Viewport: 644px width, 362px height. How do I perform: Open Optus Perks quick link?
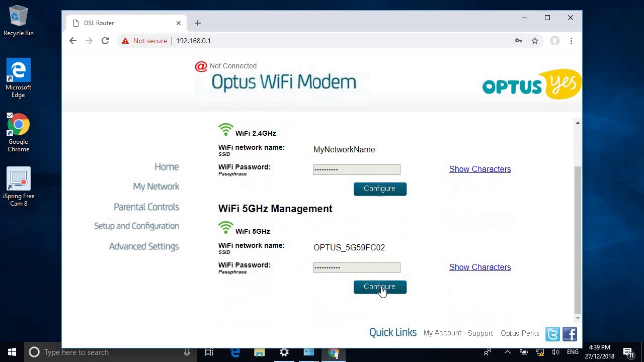click(x=520, y=333)
